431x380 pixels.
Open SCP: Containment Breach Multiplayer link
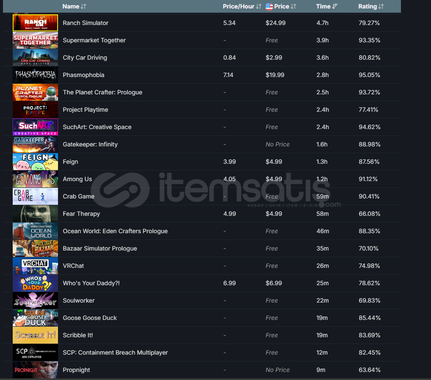point(115,352)
